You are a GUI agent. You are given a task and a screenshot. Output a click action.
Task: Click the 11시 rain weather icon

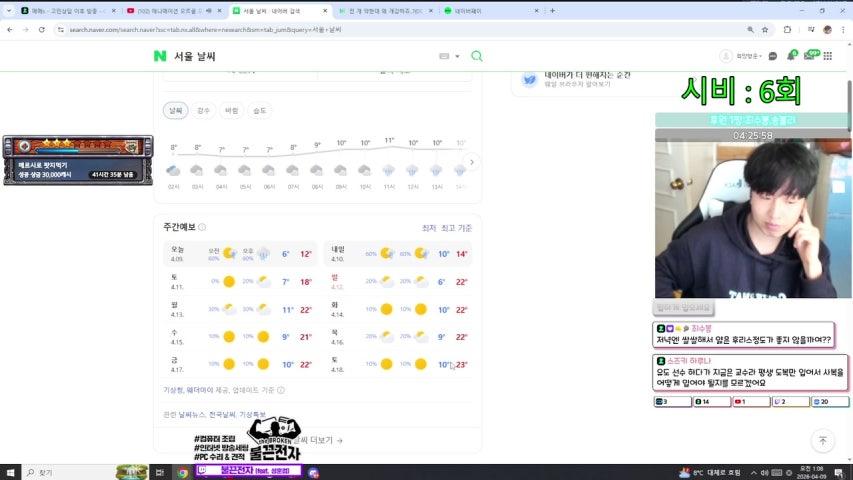click(388, 171)
